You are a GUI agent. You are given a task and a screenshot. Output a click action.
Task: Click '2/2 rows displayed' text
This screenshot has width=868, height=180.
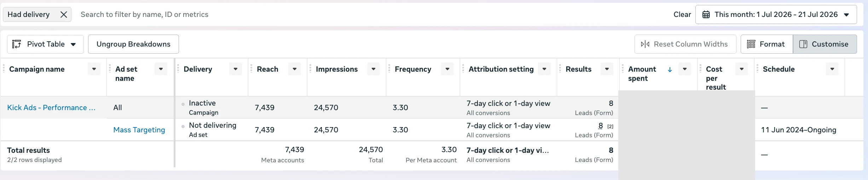(34, 160)
